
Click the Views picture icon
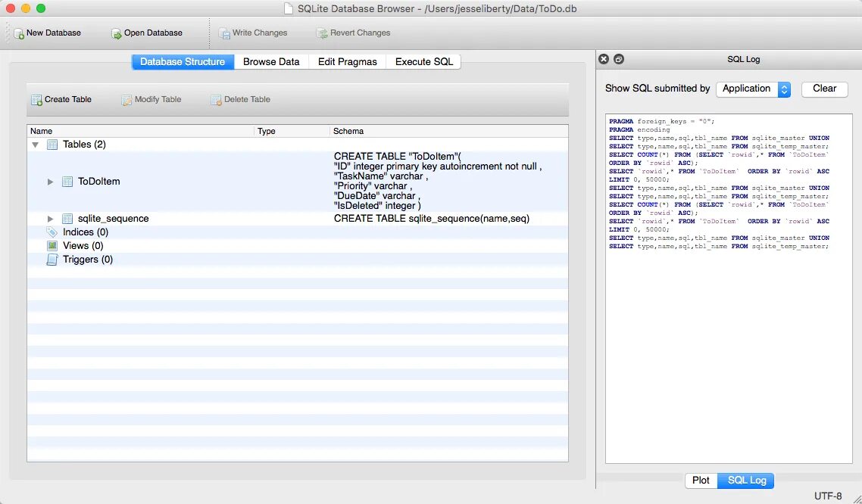click(x=52, y=245)
